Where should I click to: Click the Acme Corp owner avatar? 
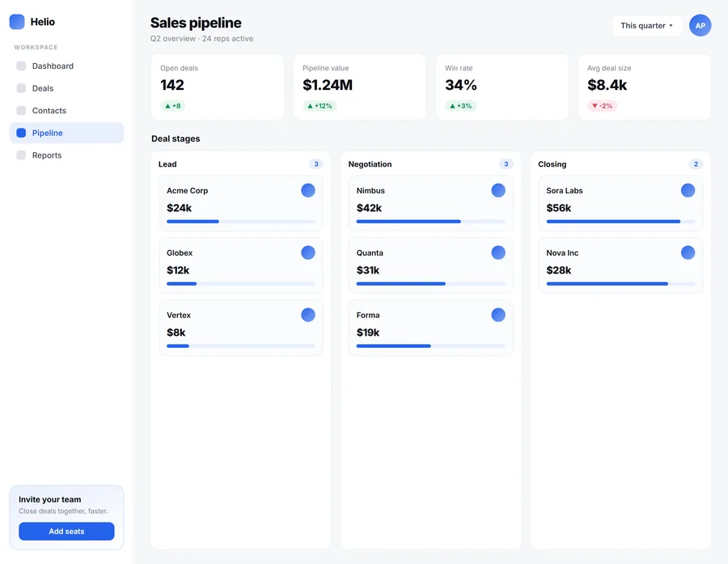(308, 190)
